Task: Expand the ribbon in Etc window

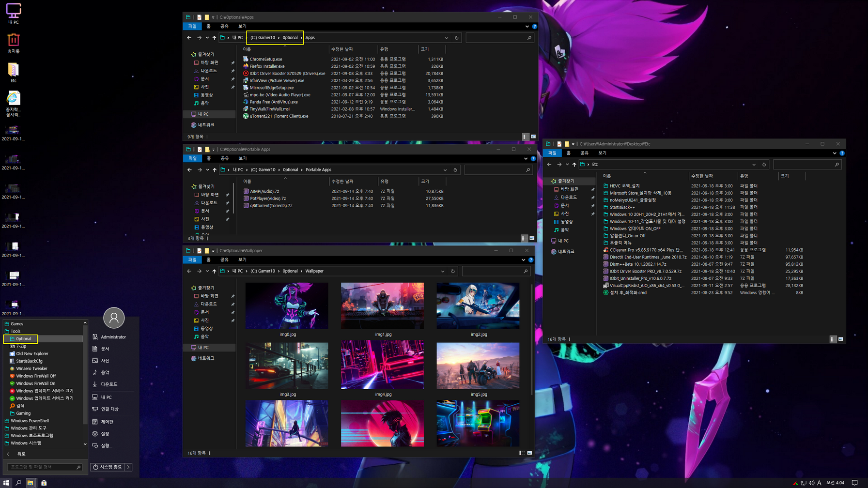Action: 835,153
